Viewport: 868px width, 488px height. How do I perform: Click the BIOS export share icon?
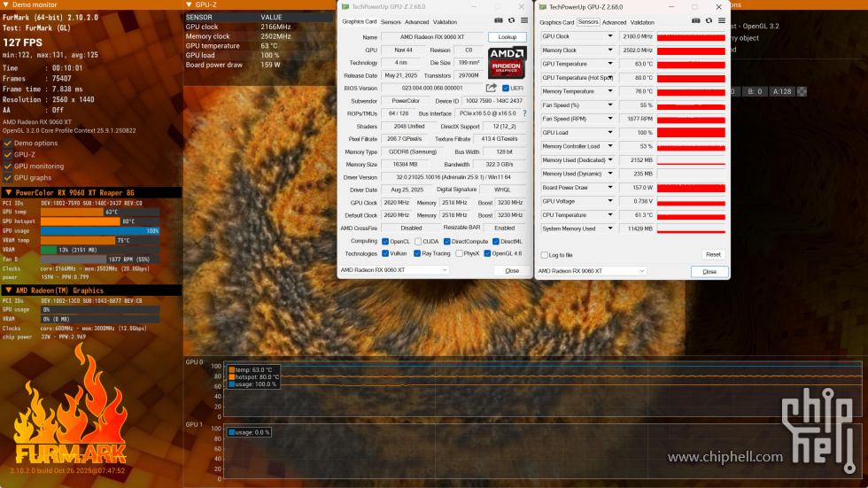point(492,88)
